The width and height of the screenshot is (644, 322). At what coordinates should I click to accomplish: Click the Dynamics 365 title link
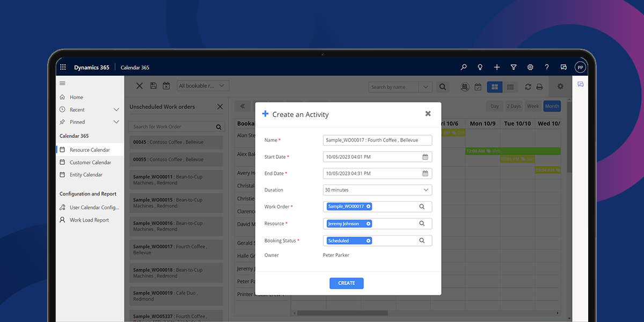tap(91, 68)
